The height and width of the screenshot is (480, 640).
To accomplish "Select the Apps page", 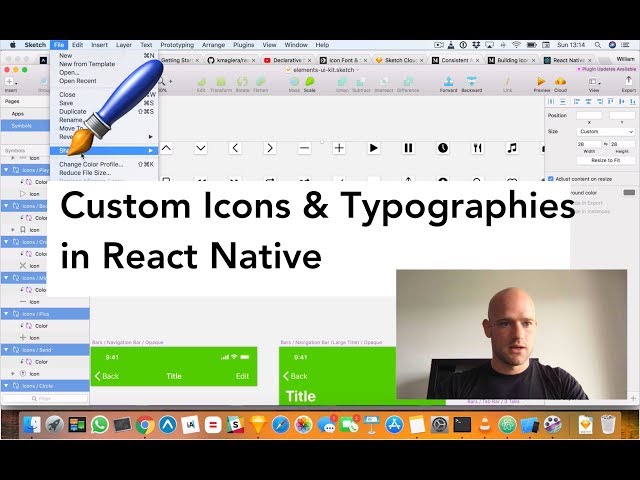I will pos(18,113).
